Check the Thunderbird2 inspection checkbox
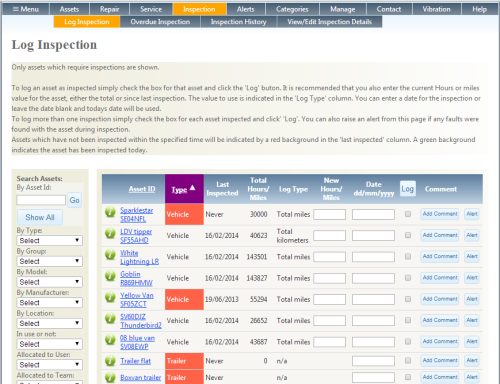Image resolution: width=500 pixels, height=384 pixels. coord(408,320)
